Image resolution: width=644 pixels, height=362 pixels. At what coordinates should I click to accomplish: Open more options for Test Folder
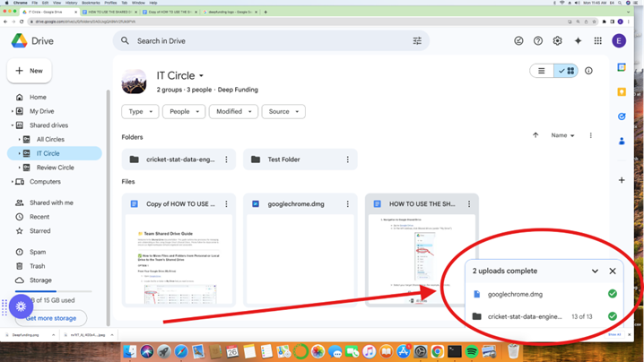click(347, 159)
